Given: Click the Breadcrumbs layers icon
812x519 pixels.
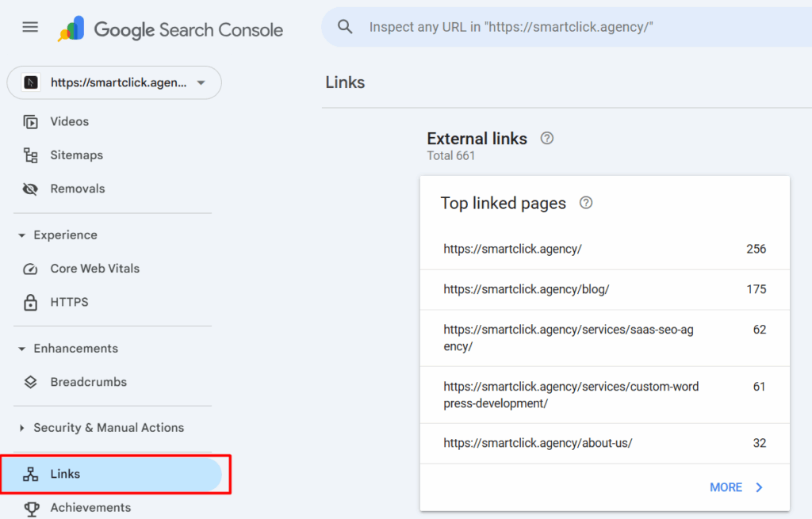Looking at the screenshot, I should (31, 382).
